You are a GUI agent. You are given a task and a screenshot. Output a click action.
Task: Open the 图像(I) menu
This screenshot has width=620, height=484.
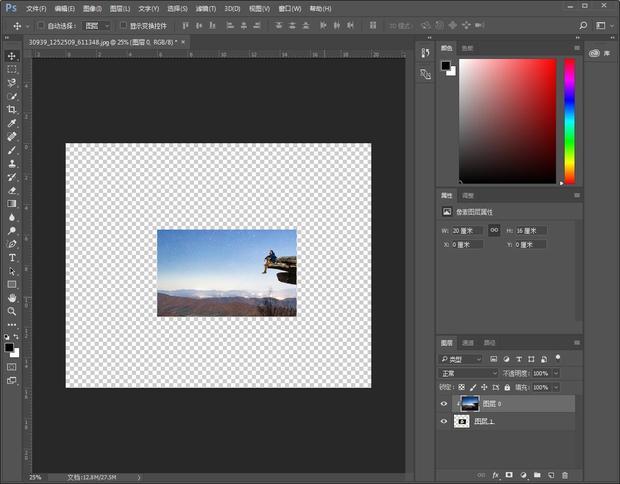(x=92, y=8)
